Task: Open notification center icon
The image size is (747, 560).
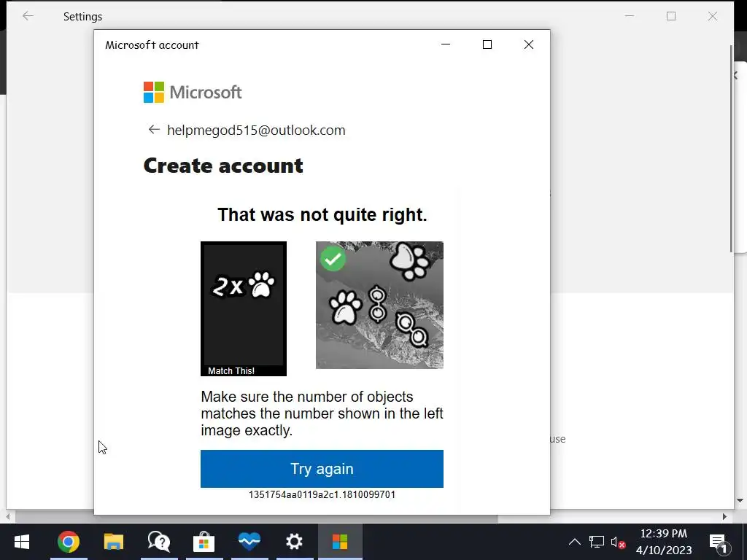Action: coord(719,542)
